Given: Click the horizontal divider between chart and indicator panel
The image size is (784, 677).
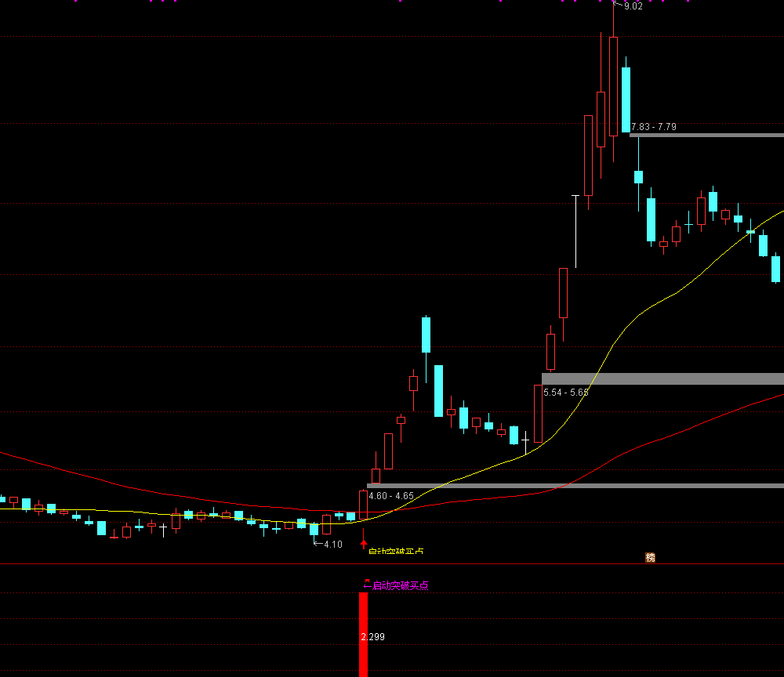Looking at the screenshot, I should tap(392, 563).
